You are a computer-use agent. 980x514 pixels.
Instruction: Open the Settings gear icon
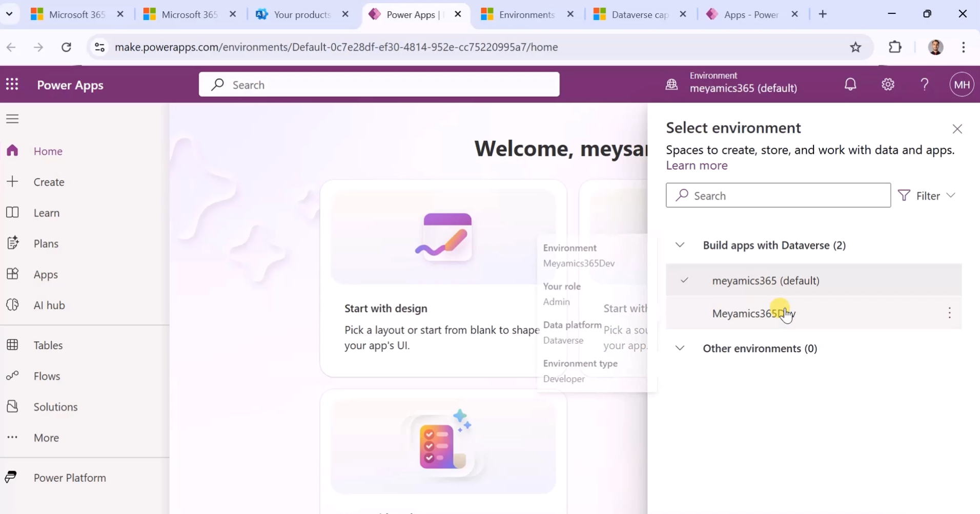tap(888, 85)
